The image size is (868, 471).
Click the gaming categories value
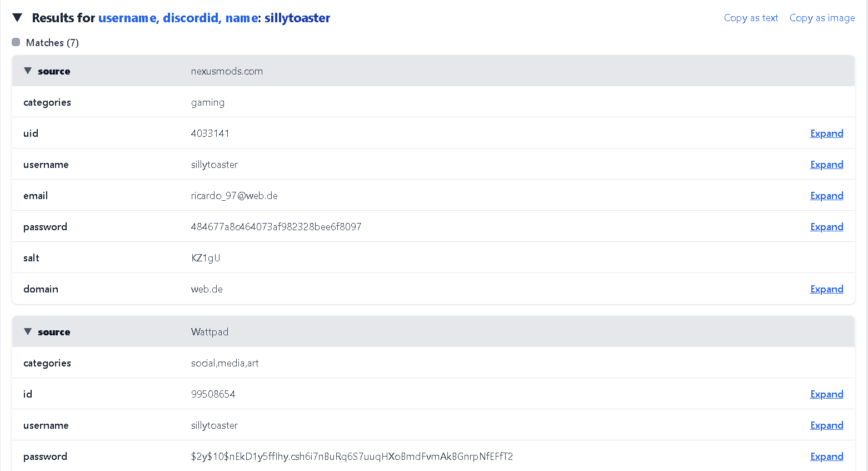[208, 102]
